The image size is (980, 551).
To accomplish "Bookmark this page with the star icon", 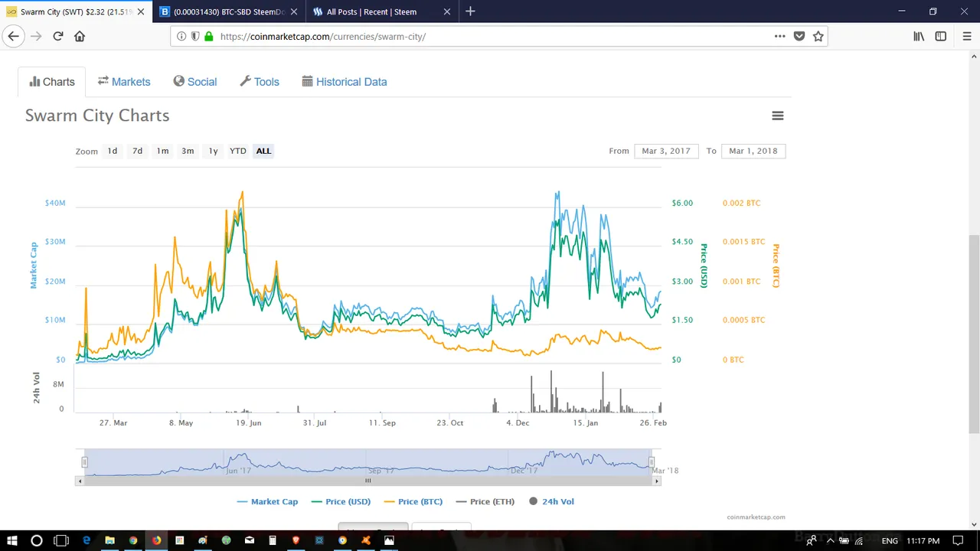I will tap(818, 36).
